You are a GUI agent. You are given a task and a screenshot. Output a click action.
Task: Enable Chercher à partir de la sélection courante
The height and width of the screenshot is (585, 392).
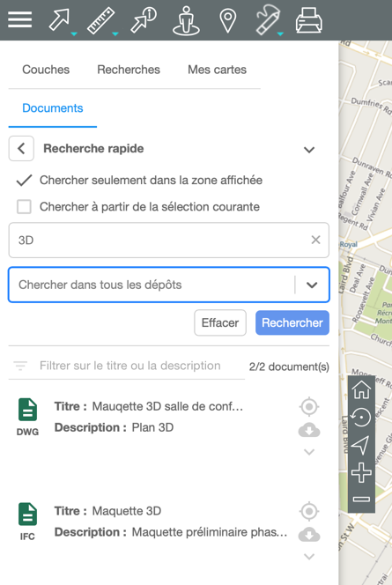(x=25, y=207)
